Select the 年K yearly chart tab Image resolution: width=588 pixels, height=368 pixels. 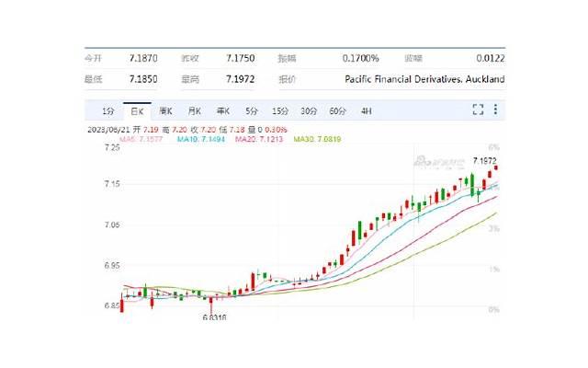[x=222, y=111]
